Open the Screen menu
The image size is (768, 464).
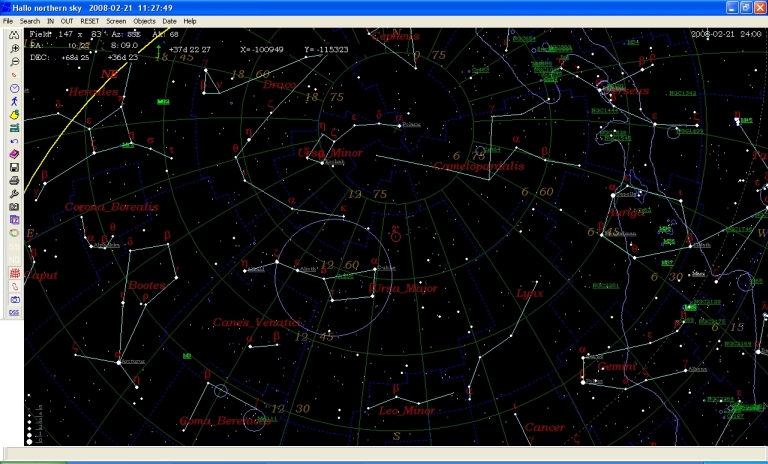116,21
